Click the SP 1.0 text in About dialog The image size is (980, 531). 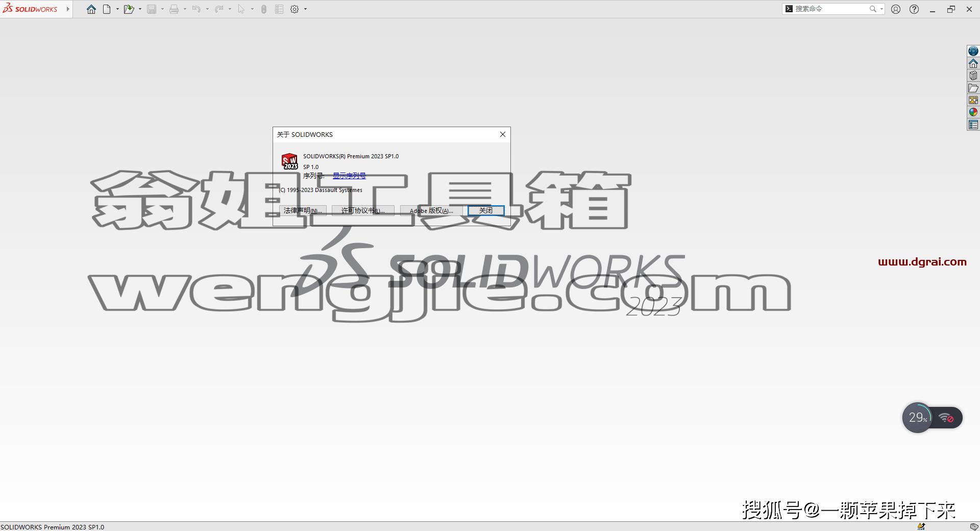[x=311, y=167]
